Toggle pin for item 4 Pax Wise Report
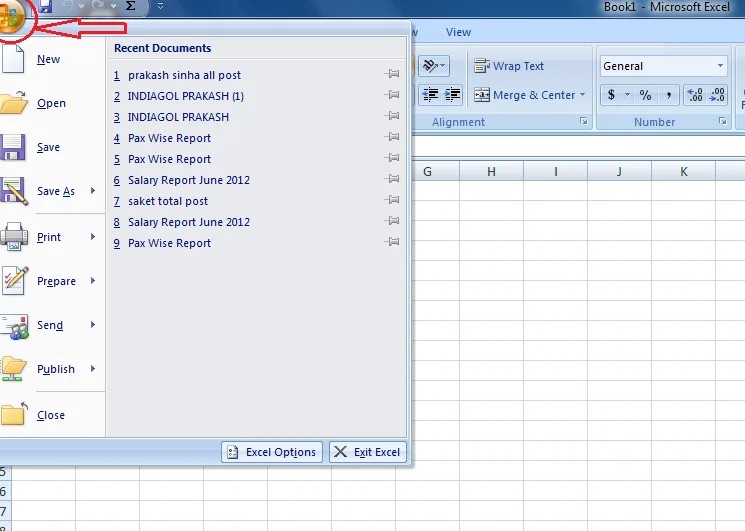Screen dimensions: 745x531 click(392, 137)
